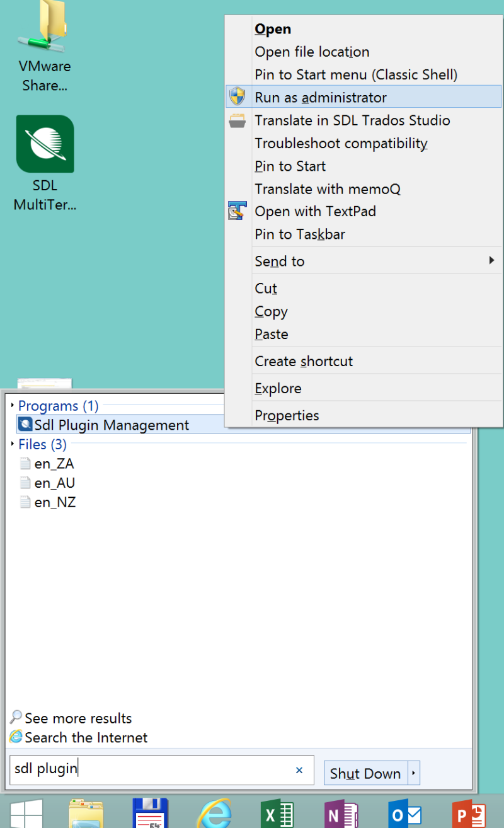The image size is (504, 828).
Task: Click the shield icon next to Run as administrator
Action: [237, 97]
